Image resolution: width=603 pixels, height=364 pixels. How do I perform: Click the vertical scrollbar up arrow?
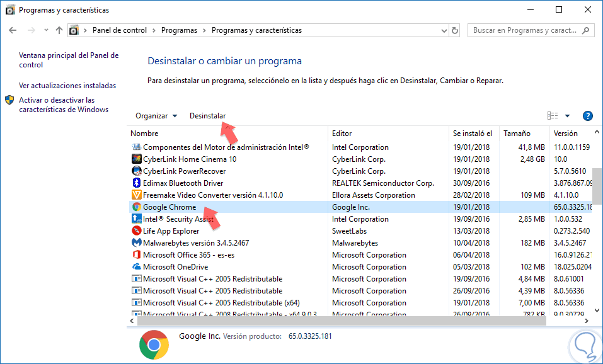pyautogui.click(x=597, y=132)
